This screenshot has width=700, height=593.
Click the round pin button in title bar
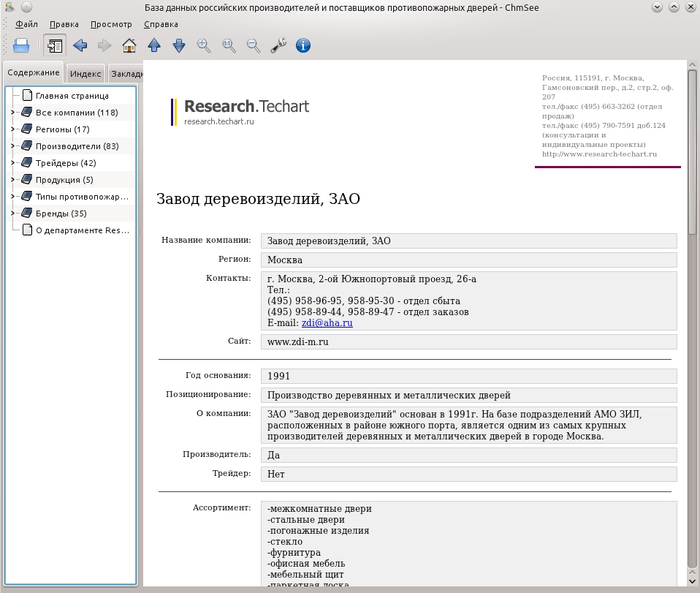click(x=27, y=7)
